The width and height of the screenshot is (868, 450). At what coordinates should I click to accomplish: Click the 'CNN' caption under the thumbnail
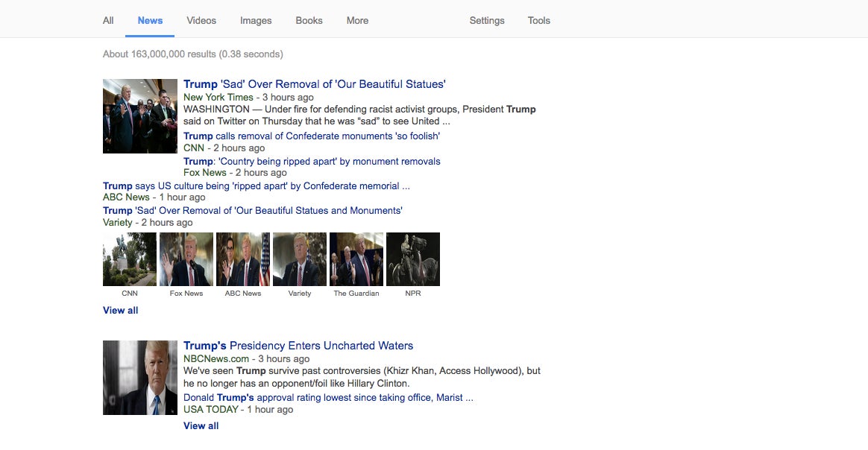(x=130, y=294)
